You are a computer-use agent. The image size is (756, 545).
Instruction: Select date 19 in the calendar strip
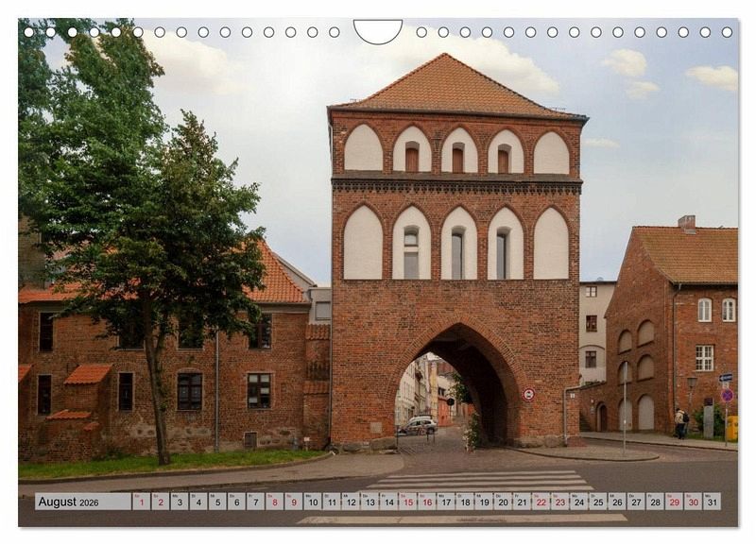(x=484, y=502)
